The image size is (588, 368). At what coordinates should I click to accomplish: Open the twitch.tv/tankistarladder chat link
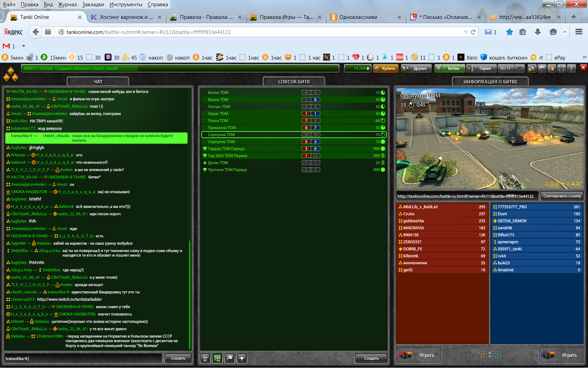pos(69,299)
